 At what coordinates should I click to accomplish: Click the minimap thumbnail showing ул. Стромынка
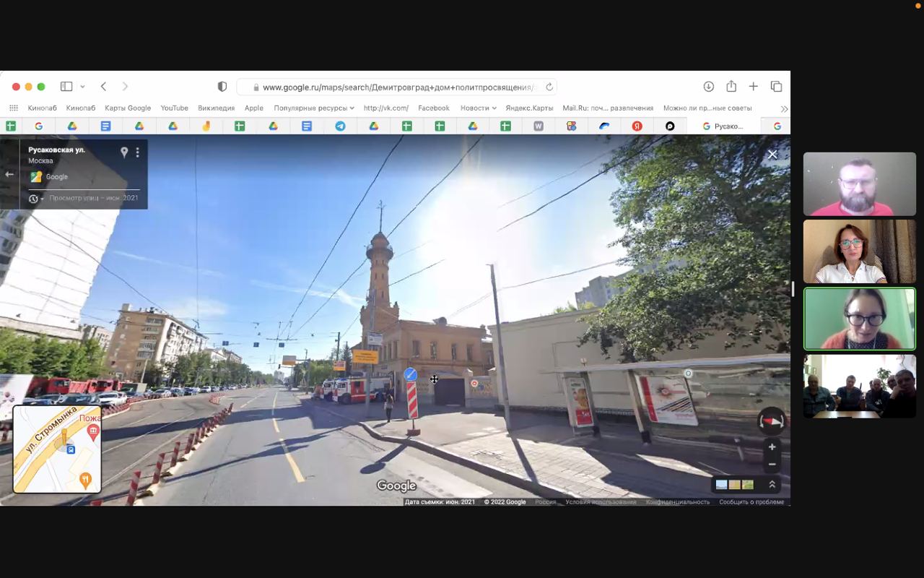tap(57, 449)
